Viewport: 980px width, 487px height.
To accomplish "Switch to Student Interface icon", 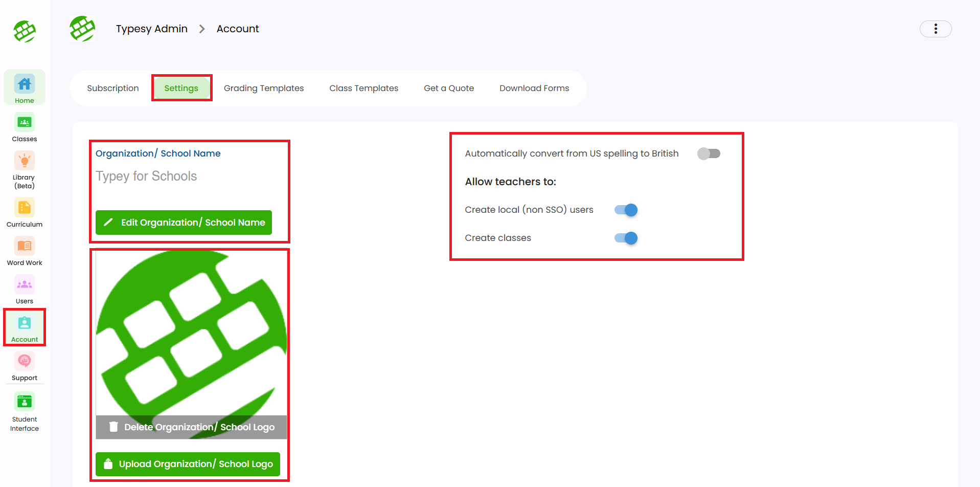I will (x=25, y=402).
